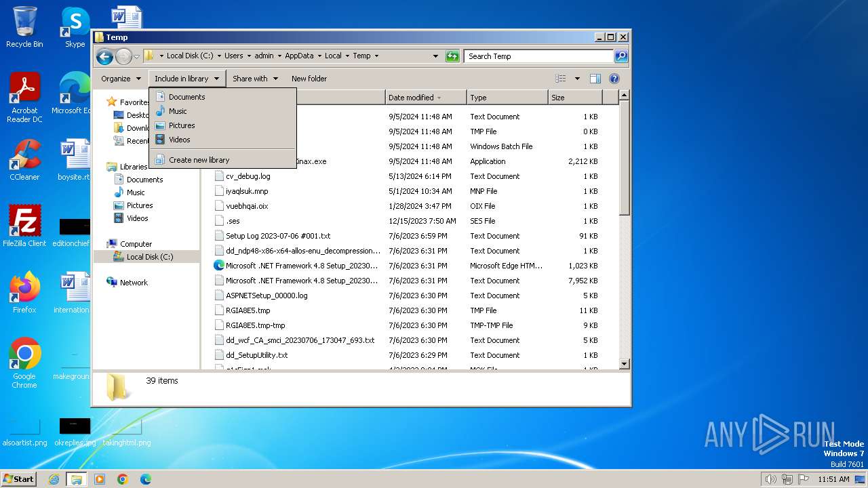Click the Help question mark icon

coord(614,79)
